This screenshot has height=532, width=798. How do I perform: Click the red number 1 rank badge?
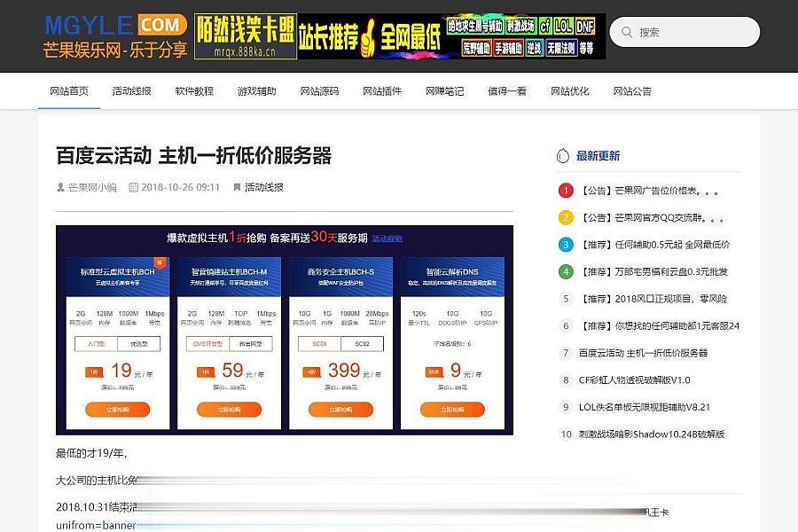(566, 191)
